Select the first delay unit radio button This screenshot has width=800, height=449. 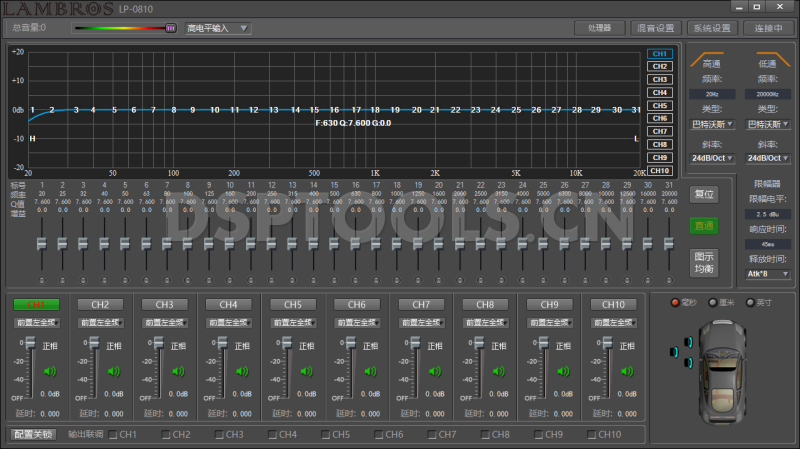click(x=675, y=302)
